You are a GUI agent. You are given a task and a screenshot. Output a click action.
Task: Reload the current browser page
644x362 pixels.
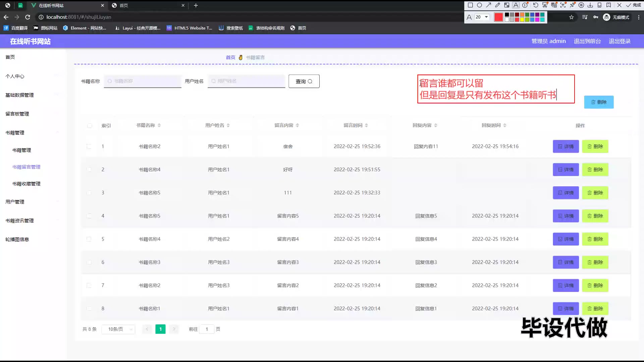click(x=28, y=17)
